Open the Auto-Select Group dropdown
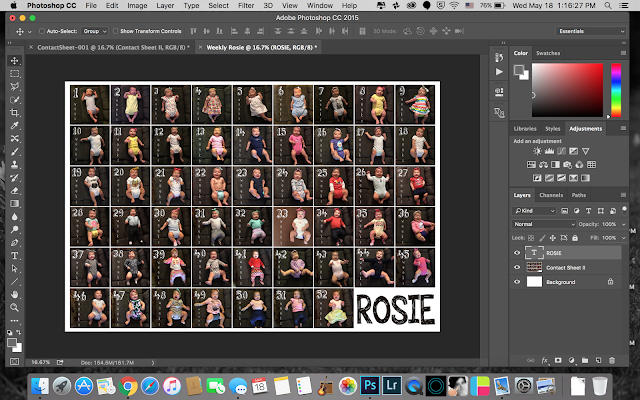This screenshot has height=400, width=640. coord(95,31)
